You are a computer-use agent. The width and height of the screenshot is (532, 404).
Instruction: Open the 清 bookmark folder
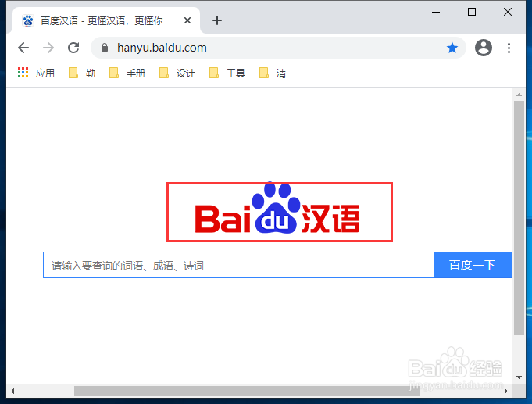(273, 73)
